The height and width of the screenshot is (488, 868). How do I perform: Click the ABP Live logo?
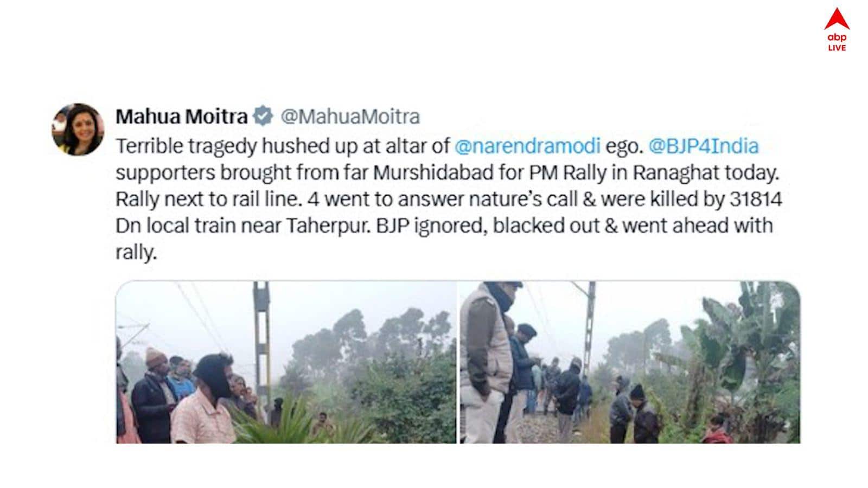(837, 30)
